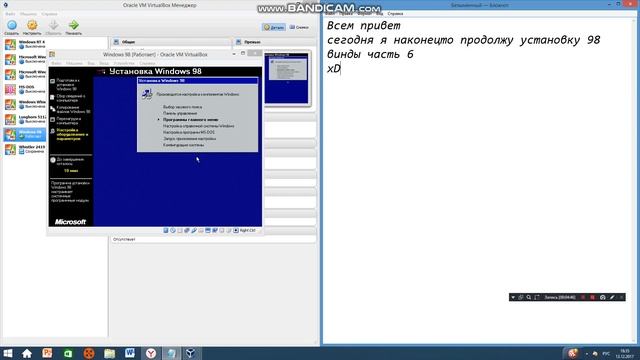Screen dimensions: 640x360
Task: Click the orange round app icon on taskbar
Action: (89, 353)
